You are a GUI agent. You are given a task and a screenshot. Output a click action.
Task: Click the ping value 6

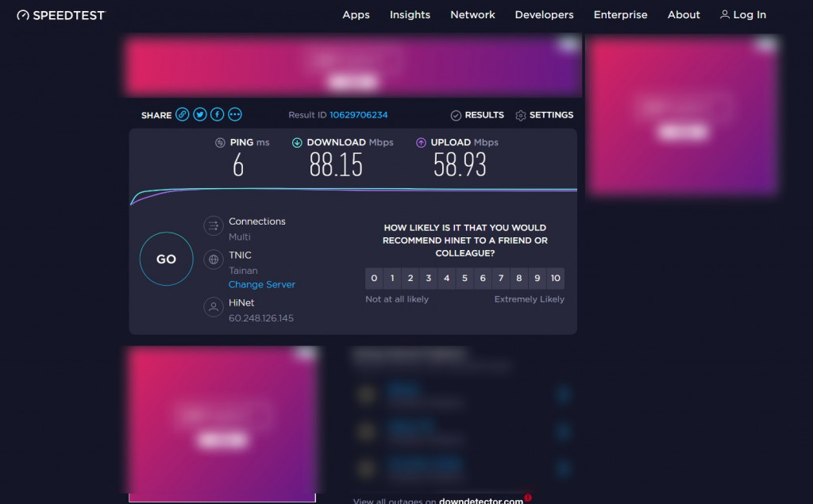click(238, 165)
